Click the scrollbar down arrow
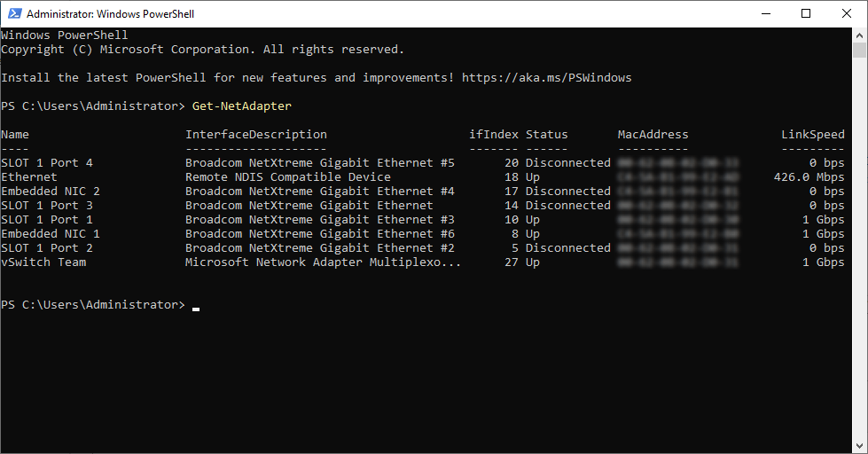Screen dimensions: 868x454 click(859, 446)
